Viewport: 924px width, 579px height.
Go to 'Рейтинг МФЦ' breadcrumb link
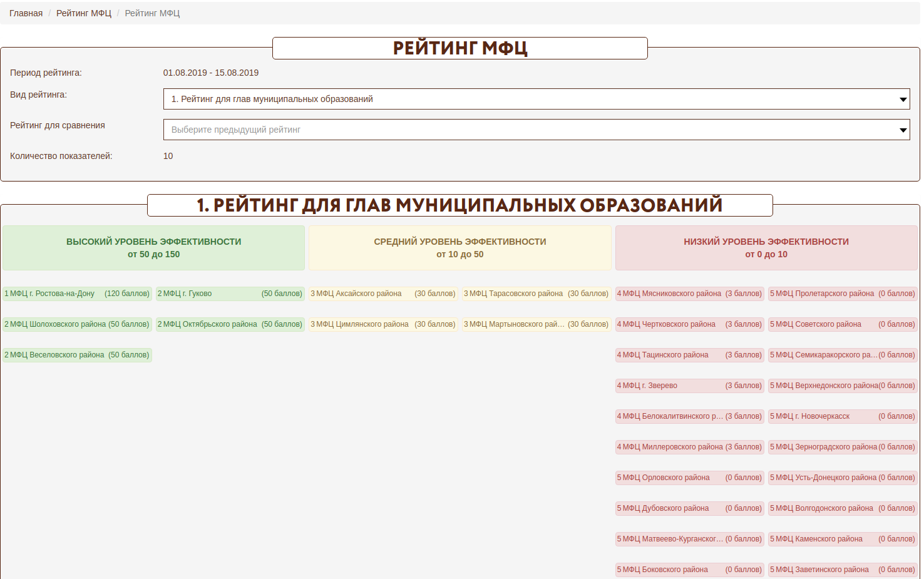(84, 13)
